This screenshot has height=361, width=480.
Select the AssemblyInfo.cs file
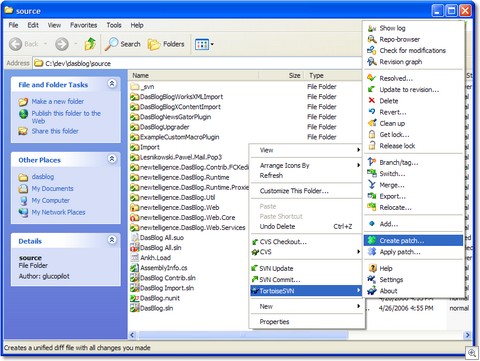[159, 268]
